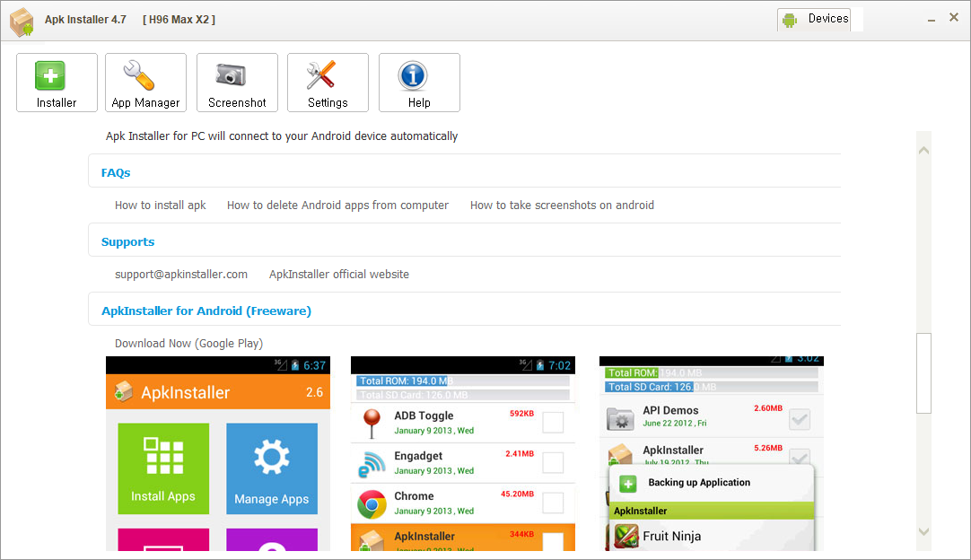Open the Devices button with android icon
The width and height of the screenshot is (971, 560).
(814, 19)
